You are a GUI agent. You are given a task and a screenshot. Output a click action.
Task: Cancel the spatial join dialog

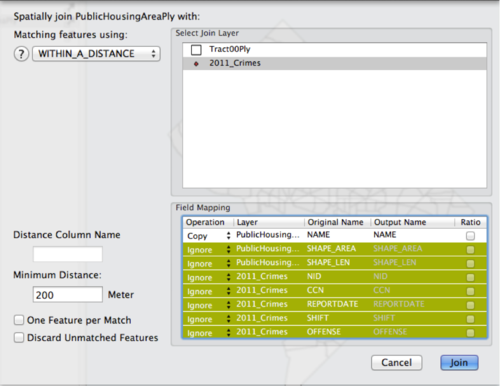396,362
